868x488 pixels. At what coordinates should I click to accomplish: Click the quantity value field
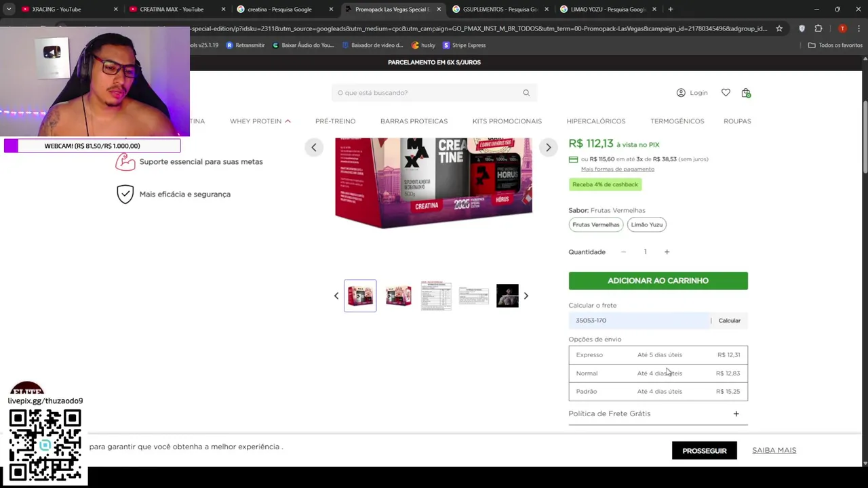[645, 252]
